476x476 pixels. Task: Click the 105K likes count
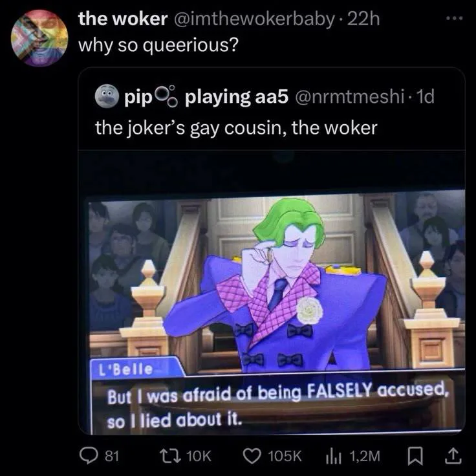click(285, 456)
